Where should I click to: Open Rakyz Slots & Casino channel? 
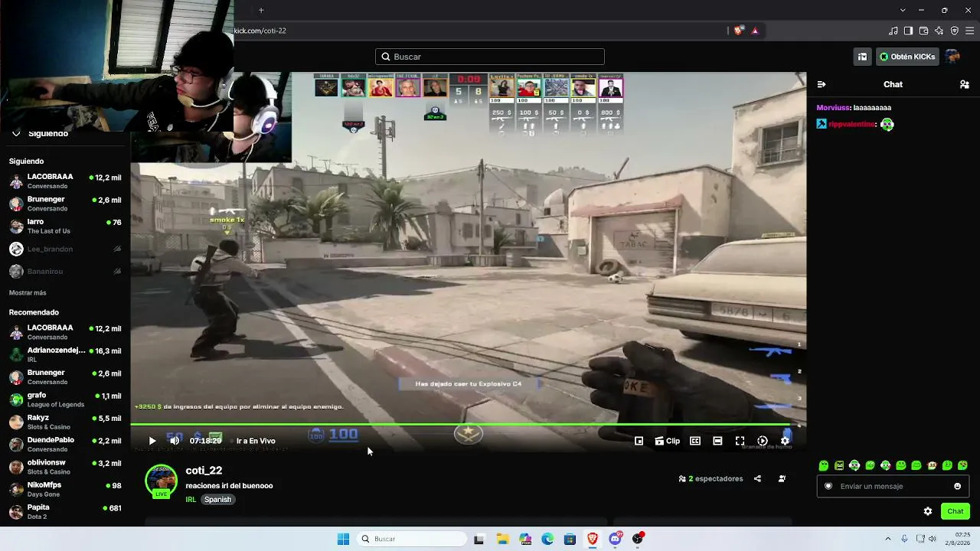(x=65, y=422)
